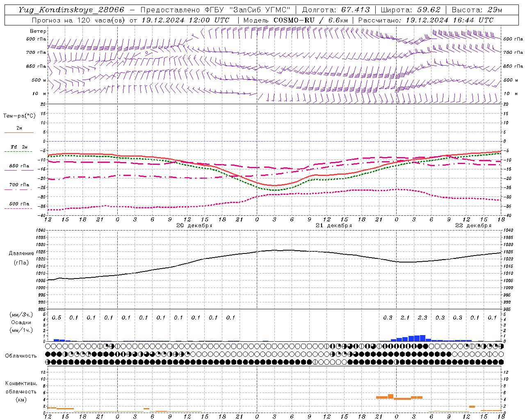Click the Модель COSMO-RU / 6.6км label
The height and width of the screenshot is (420, 525).
pos(296,20)
